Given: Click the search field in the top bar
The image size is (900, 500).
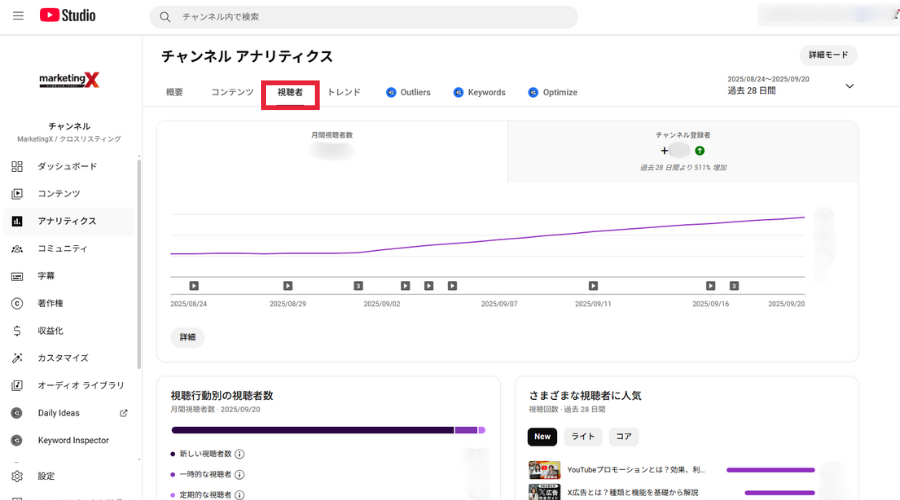Looking at the screenshot, I should click(364, 17).
